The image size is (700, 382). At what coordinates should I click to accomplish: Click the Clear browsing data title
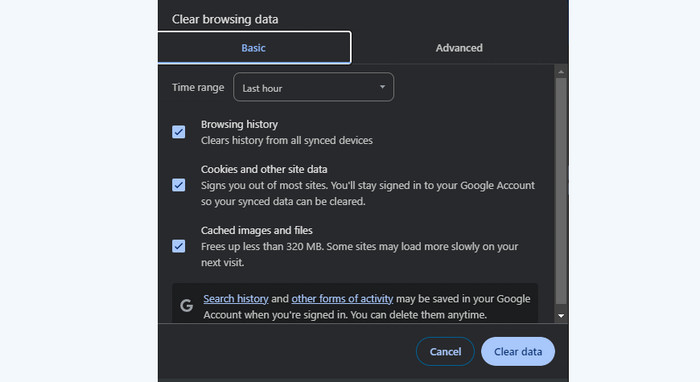(225, 19)
